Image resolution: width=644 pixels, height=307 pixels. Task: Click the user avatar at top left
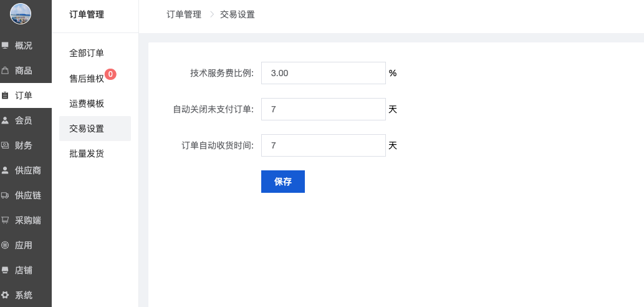point(21,14)
